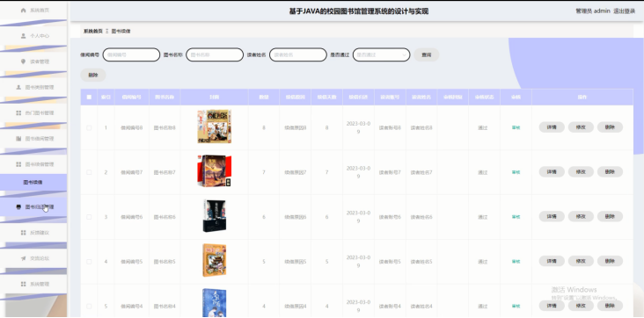Expand the 图书续借管理 sidebar menu
644x318 pixels.
coord(33,164)
